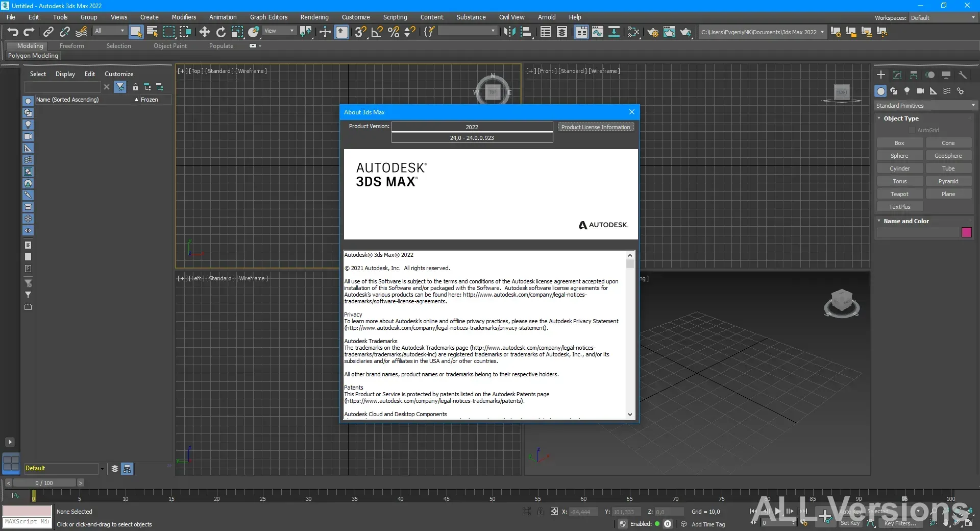Screen dimensions: 980x531
Task: Toggle the Percent Snap icon
Action: click(x=393, y=32)
